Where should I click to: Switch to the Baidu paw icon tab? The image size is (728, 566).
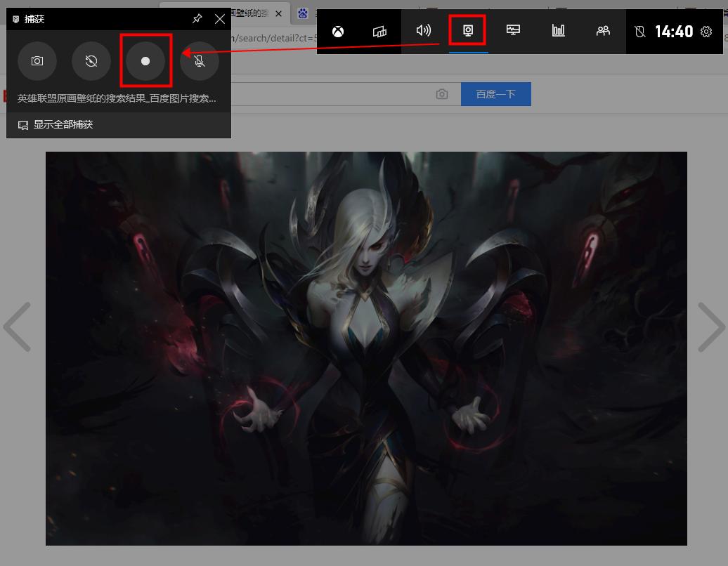coord(303,13)
